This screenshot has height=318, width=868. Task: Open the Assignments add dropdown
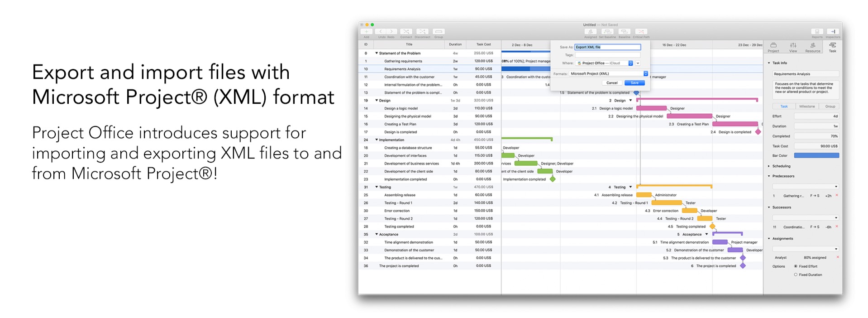pos(806,249)
